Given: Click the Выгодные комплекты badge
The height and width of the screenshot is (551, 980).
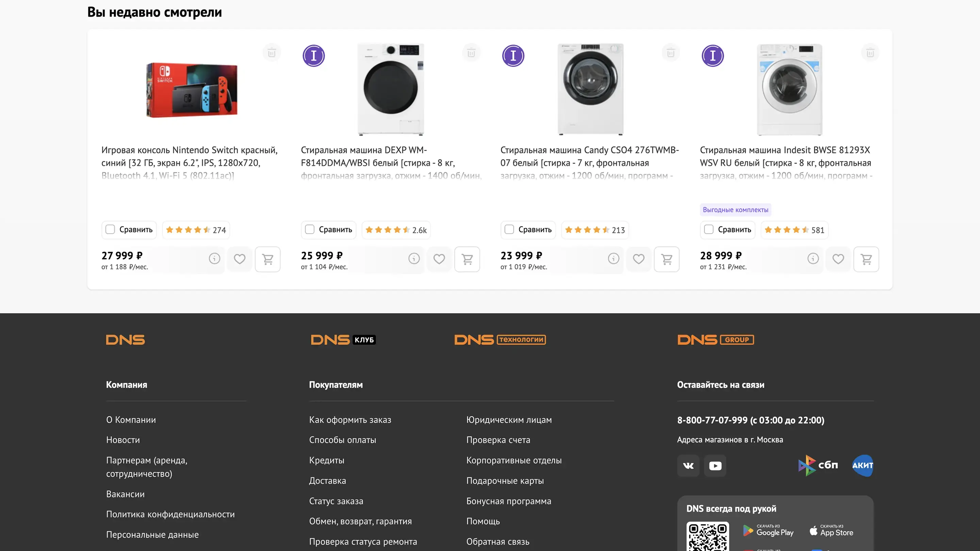Looking at the screenshot, I should [x=735, y=210].
